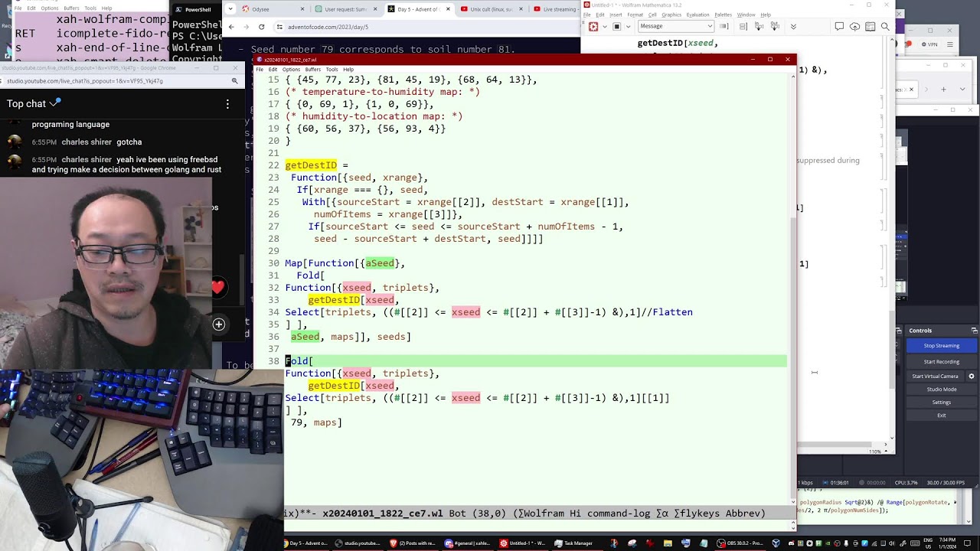
Task: Open YouTube chat three-dot options menu
Action: [x=227, y=103]
